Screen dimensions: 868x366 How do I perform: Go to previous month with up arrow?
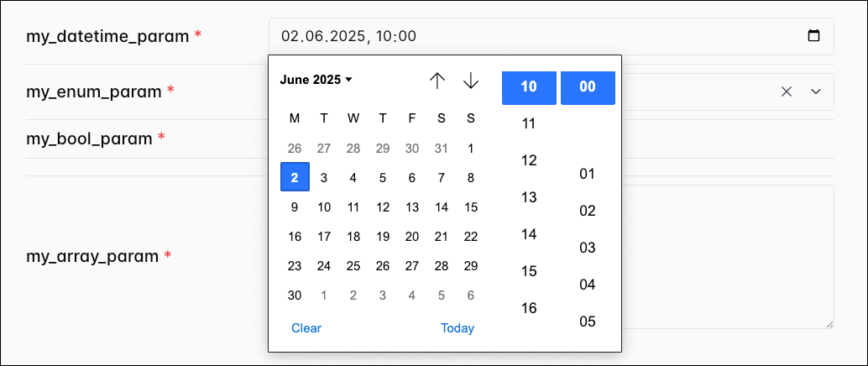(437, 81)
